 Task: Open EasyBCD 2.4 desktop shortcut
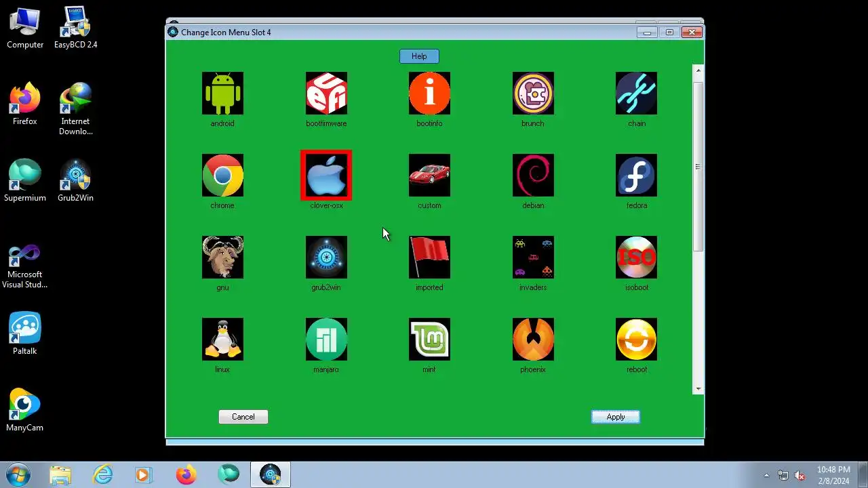pyautogui.click(x=76, y=28)
